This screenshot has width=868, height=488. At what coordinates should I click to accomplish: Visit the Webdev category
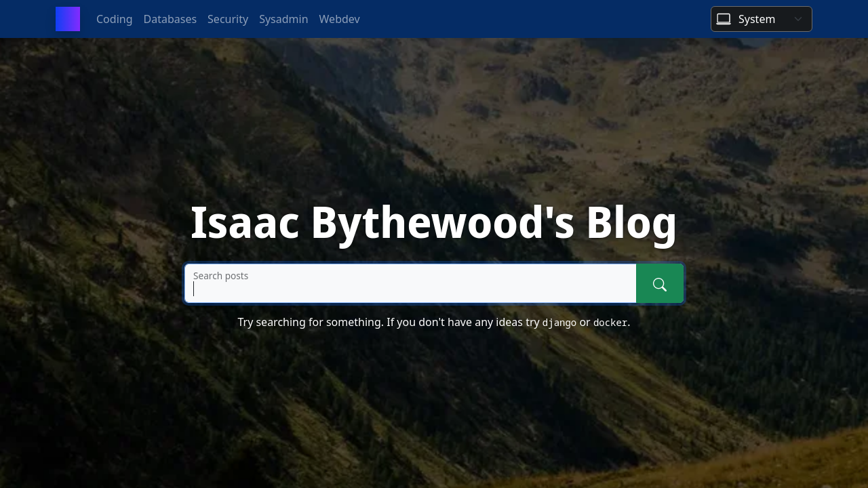pyautogui.click(x=339, y=19)
